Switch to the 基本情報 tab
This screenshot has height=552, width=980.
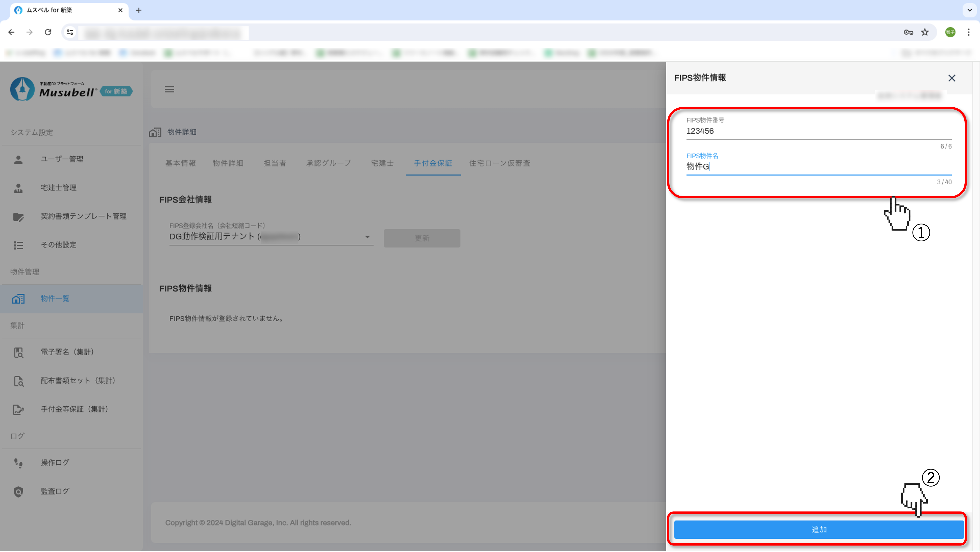click(181, 163)
